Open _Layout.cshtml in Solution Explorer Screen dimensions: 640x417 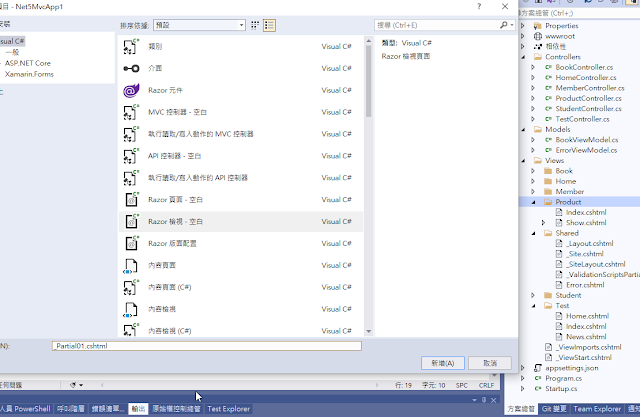pos(590,244)
